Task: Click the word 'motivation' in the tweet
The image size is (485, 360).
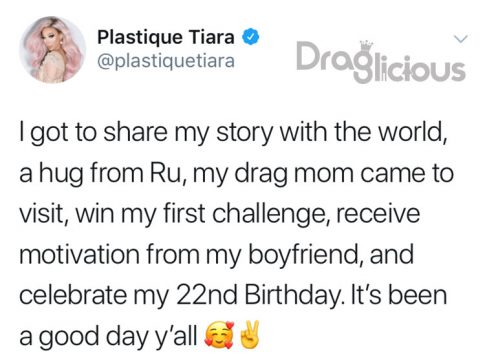Action: (x=79, y=255)
